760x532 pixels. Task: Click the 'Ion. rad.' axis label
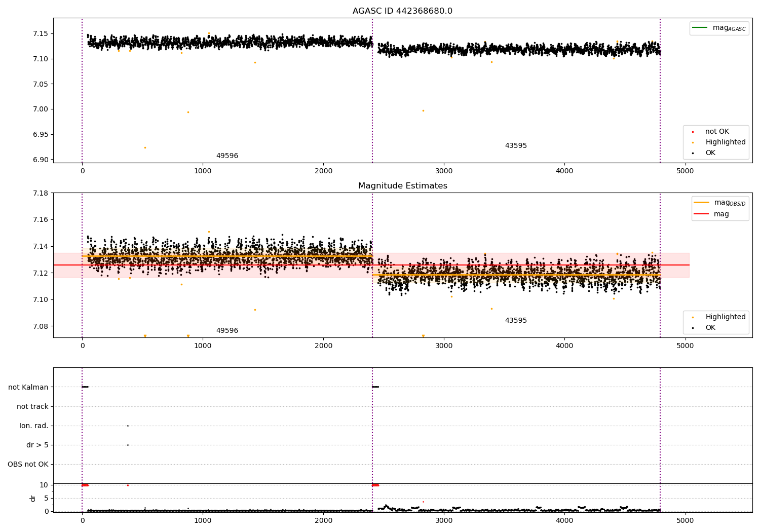34,426
